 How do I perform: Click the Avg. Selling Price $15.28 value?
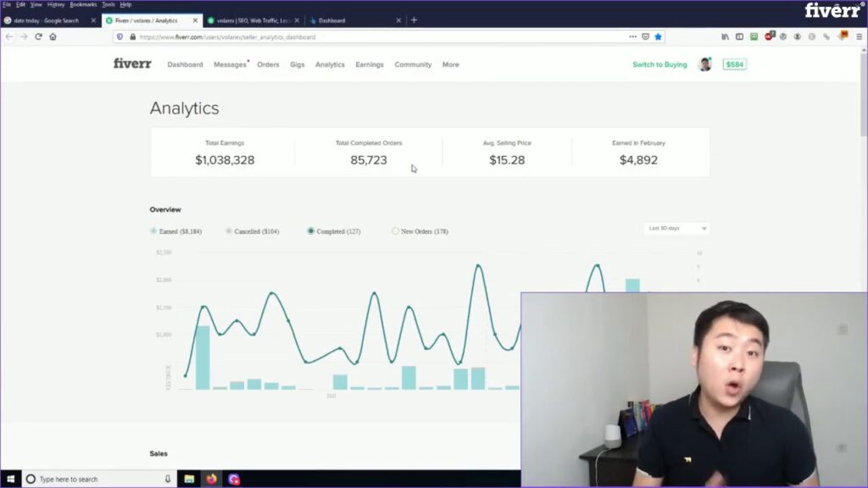pyautogui.click(x=507, y=160)
